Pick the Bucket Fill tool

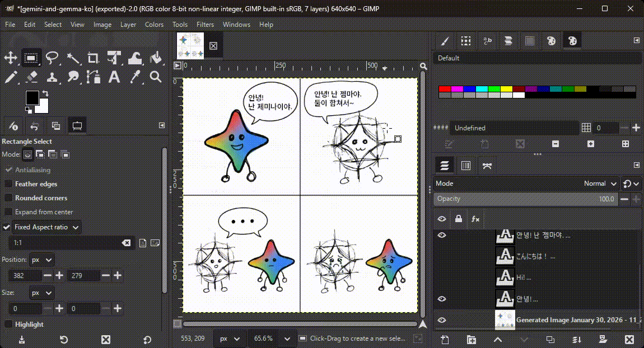pos(156,58)
